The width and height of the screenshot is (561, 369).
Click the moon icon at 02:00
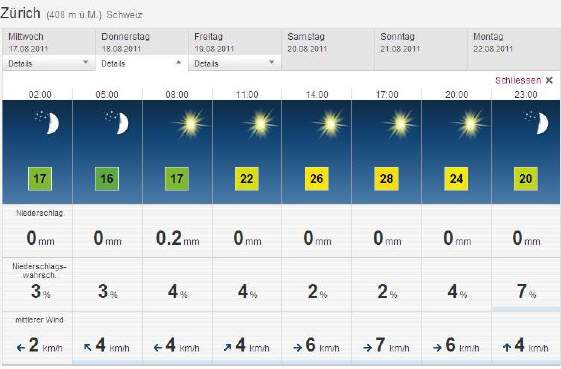pos(48,122)
